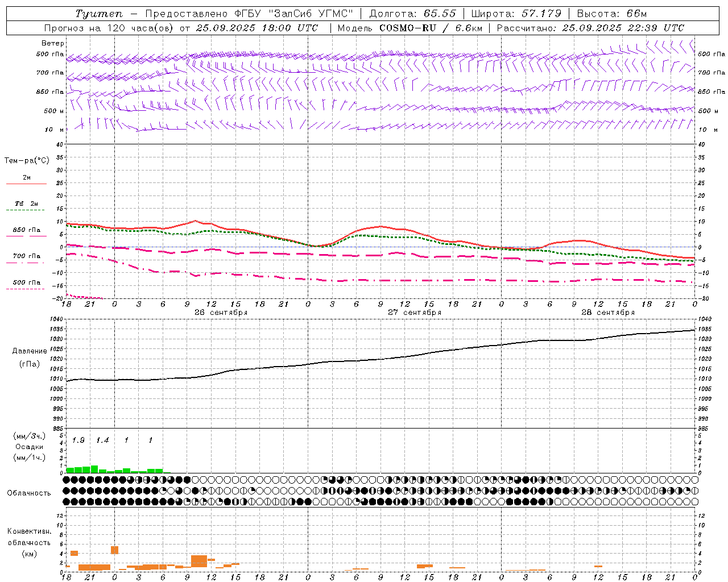Viewport: 728px width, 582px height.
Task: Click the 'Ветер' wind panel label
Action: pos(53,43)
